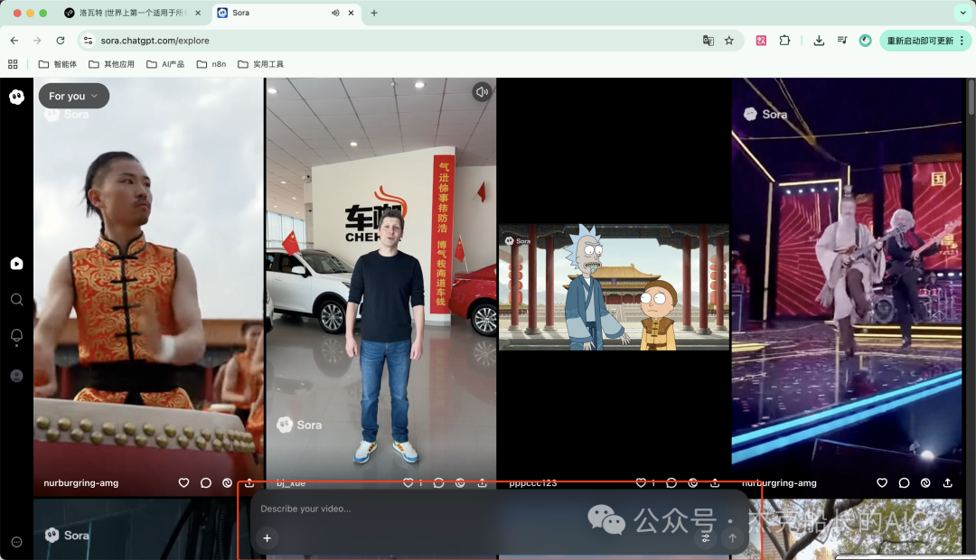Open the video feed icon in the sidebar

(17, 263)
